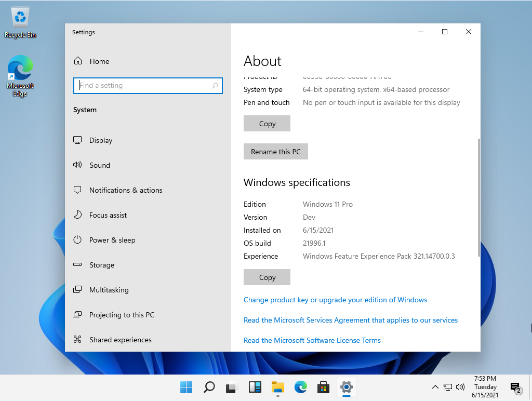Open the clock and date in system tray
532x401 pixels.
[x=485, y=387]
